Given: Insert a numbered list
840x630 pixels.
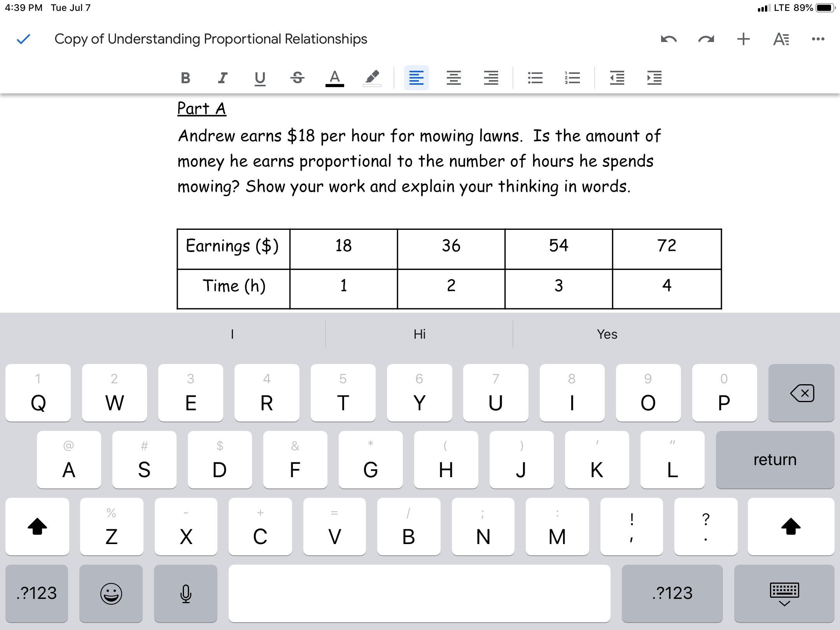Looking at the screenshot, I should [x=572, y=78].
